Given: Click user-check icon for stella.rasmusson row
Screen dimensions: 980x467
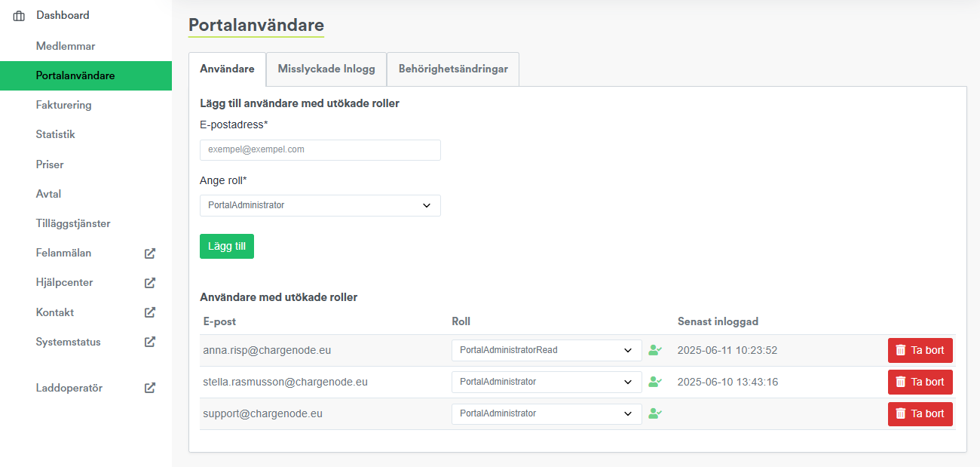Looking at the screenshot, I should (655, 382).
